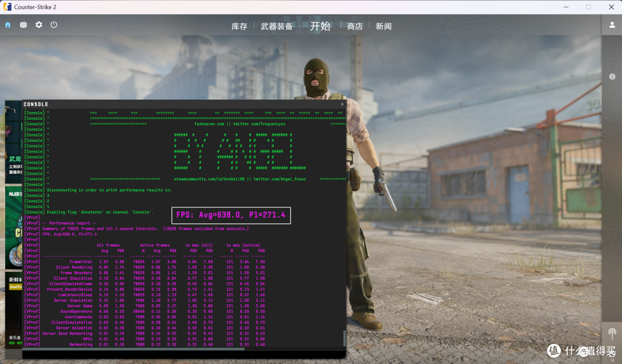Open the 新闻 news tab

(384, 26)
